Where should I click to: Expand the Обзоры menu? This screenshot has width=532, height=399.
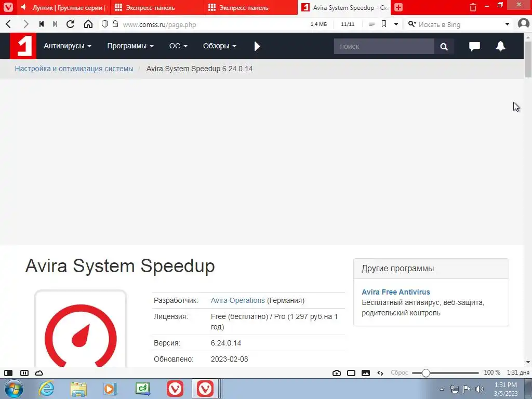pyautogui.click(x=219, y=46)
